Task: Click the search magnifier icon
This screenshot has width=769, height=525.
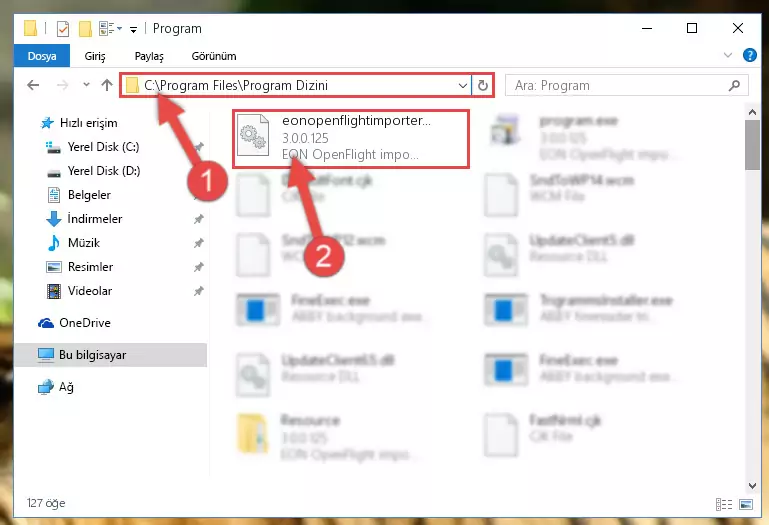Action: (734, 85)
